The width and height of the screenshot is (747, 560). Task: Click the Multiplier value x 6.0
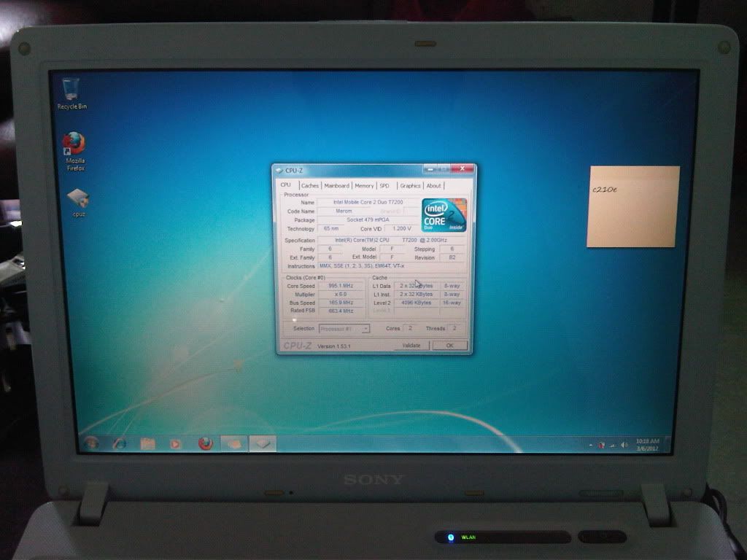[341, 295]
